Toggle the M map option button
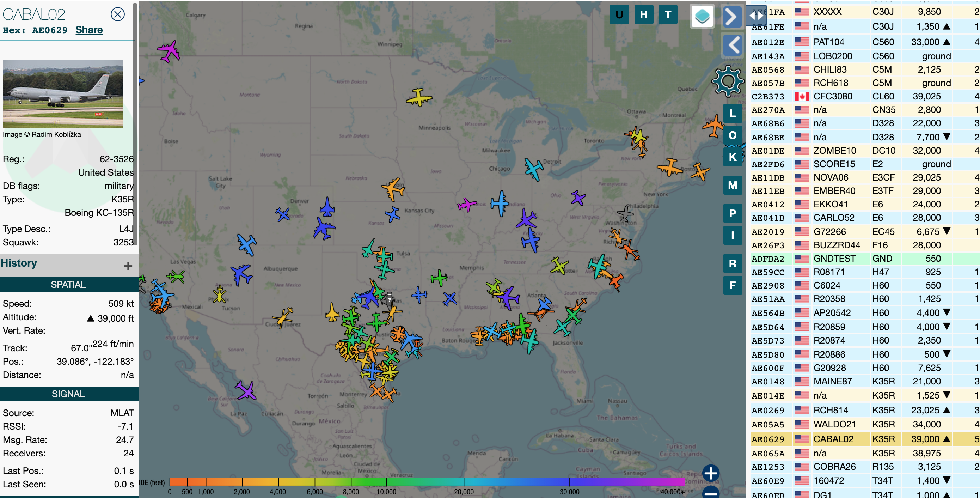The height and width of the screenshot is (498, 980). pos(732,186)
